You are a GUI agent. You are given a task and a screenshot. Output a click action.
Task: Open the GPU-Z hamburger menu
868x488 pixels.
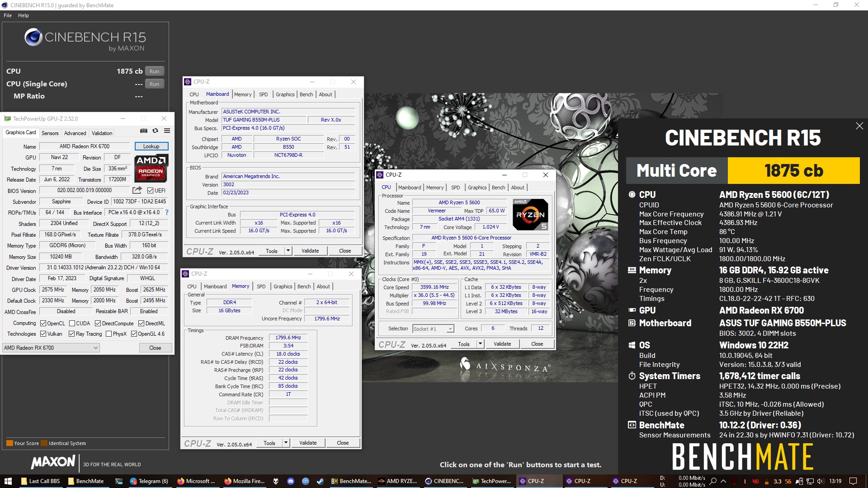[x=167, y=131]
